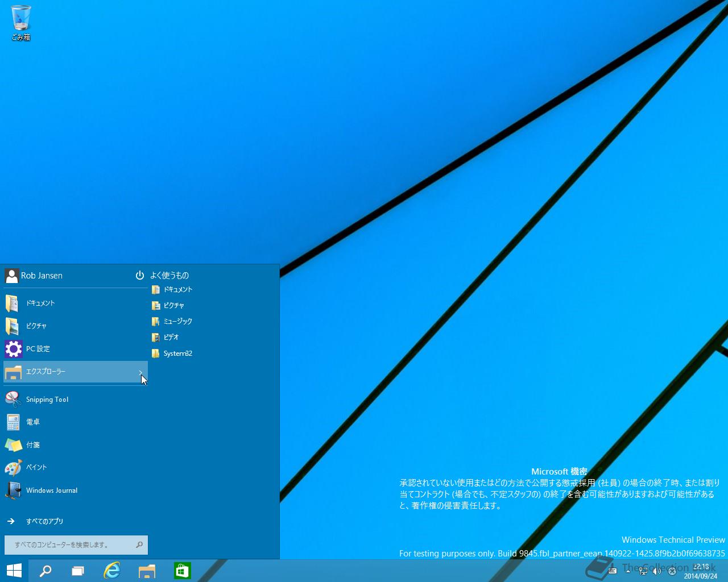728x582 pixels.
Task: Open ピクチャ under よく使うもの
Action: pyautogui.click(x=168, y=306)
